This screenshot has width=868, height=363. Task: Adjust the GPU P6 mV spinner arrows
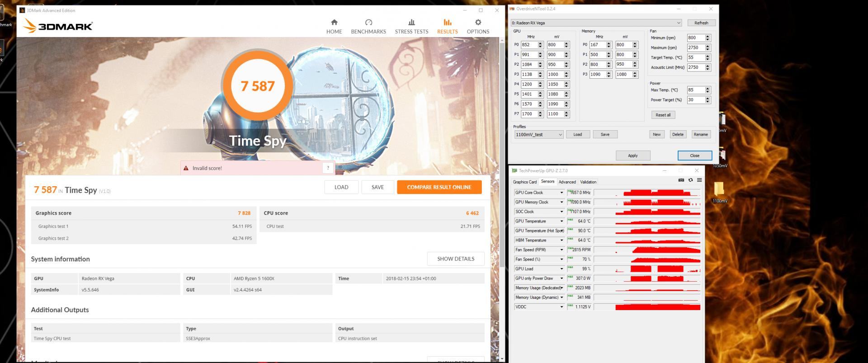pyautogui.click(x=566, y=104)
